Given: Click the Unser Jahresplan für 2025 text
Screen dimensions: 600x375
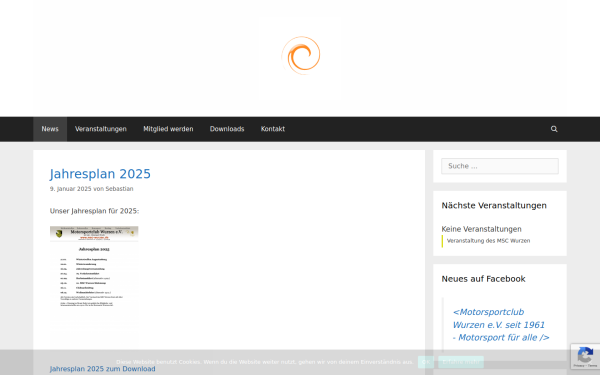Looking at the screenshot, I should [x=95, y=211].
